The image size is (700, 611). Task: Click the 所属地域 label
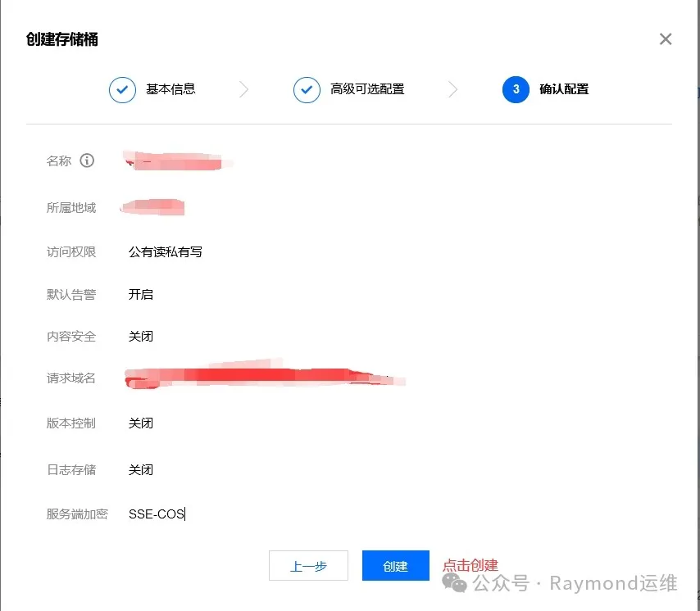[x=71, y=208]
